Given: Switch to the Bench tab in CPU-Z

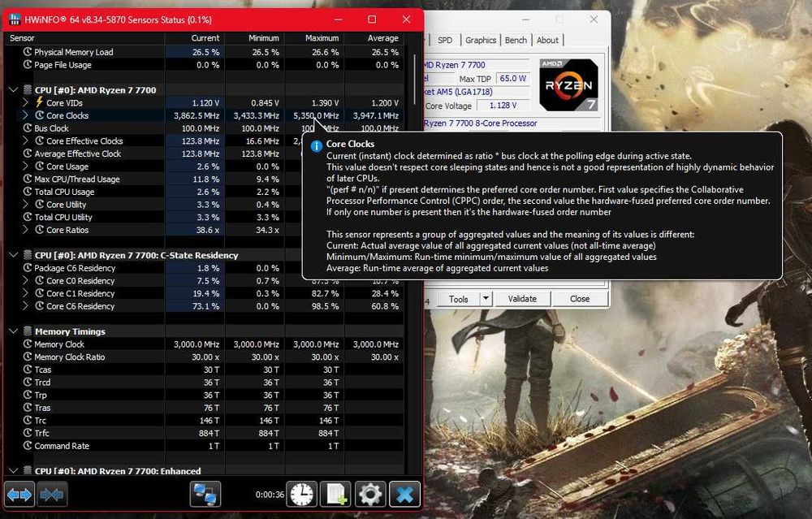Looking at the screenshot, I should coord(516,40).
